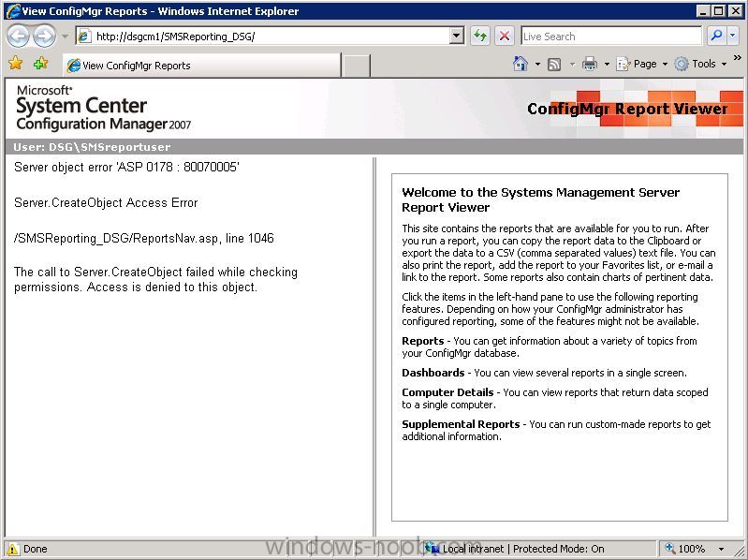Open a new blank tab
Viewport: 748px width, 560px height.
click(356, 66)
